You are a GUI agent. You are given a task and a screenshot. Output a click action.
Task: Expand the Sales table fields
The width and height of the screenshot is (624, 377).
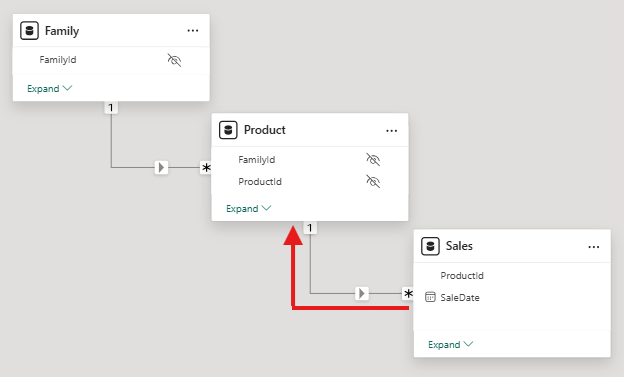coord(450,344)
